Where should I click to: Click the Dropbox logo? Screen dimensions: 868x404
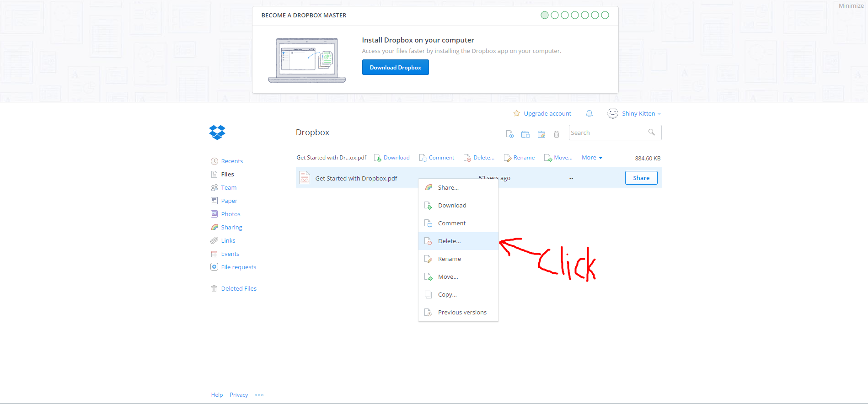217,132
